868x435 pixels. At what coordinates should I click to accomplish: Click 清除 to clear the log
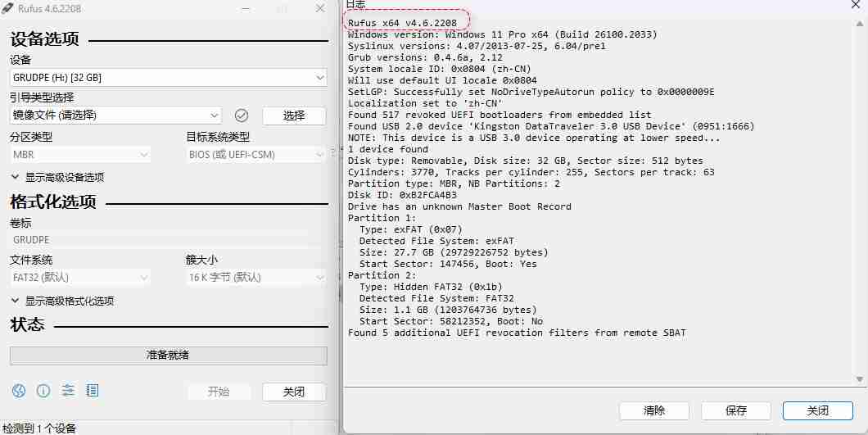coord(654,410)
